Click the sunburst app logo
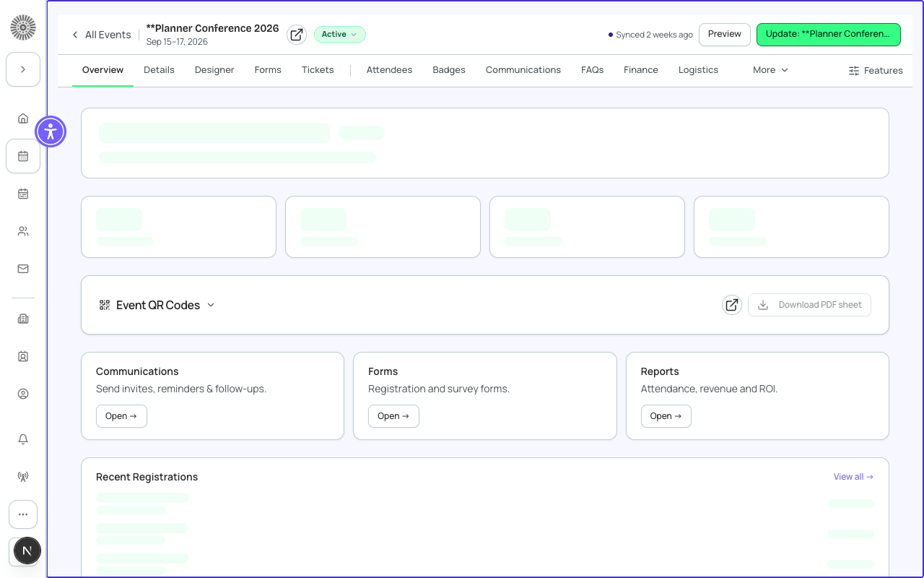 (23, 27)
